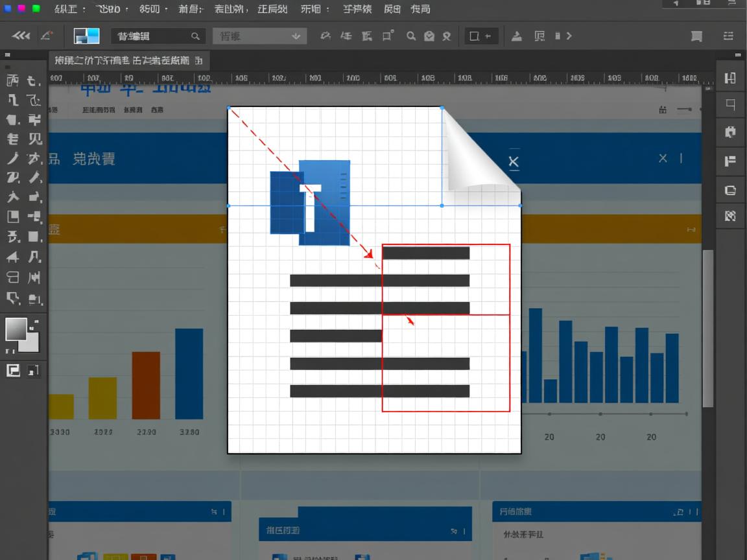Viewport: 747px width, 560px height.
Task: Toggle the quick mask icon at toolbox bottom
Action: pyautogui.click(x=13, y=371)
